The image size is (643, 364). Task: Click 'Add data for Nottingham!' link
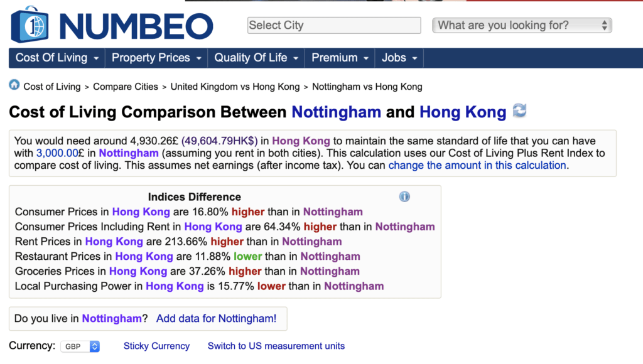tap(216, 319)
